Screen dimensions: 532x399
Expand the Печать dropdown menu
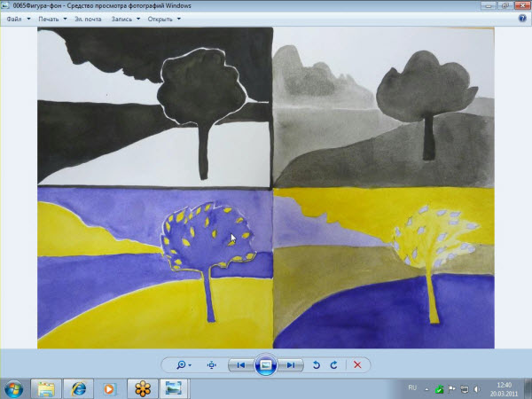[54, 20]
